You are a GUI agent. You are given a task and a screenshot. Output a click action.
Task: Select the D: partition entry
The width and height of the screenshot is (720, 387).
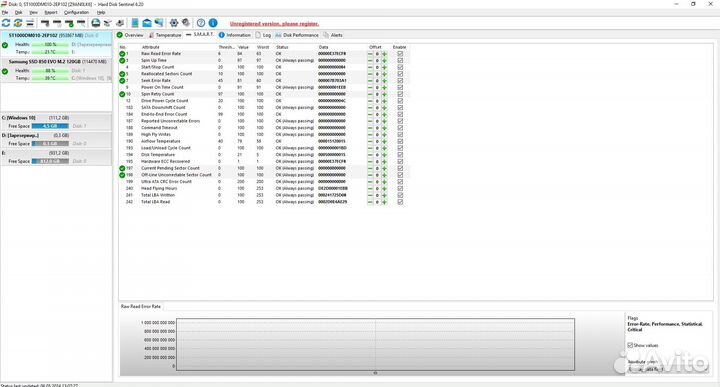(56, 140)
